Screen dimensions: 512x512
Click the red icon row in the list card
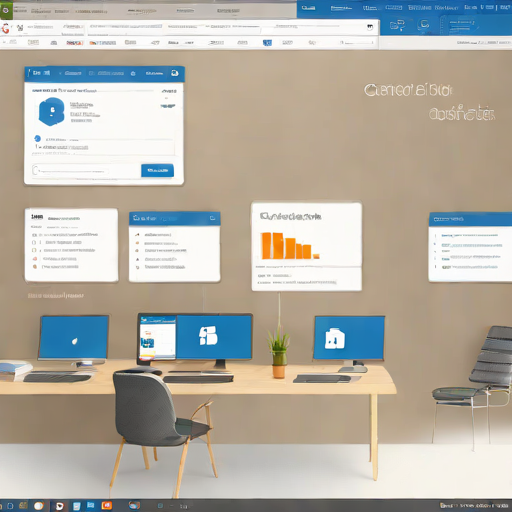tap(55, 259)
